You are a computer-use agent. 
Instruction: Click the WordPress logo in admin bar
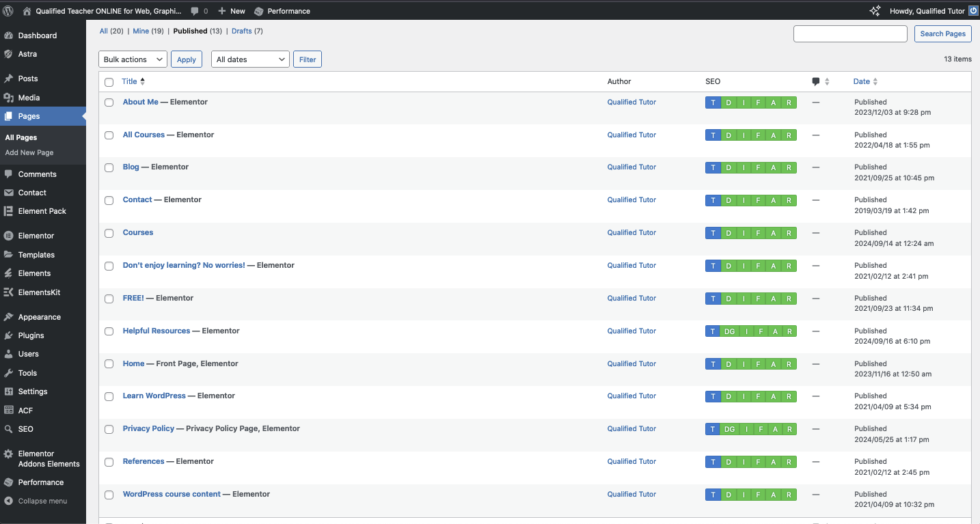tap(8, 11)
